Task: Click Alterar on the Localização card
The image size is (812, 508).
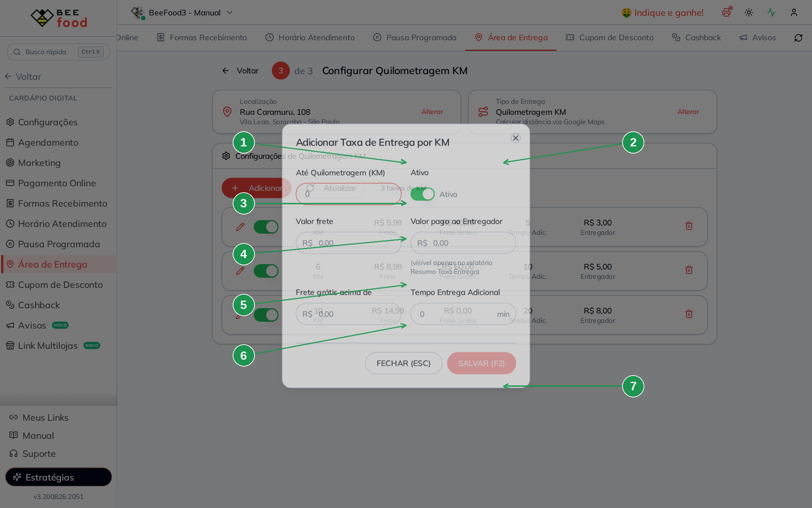Action: [x=432, y=112]
